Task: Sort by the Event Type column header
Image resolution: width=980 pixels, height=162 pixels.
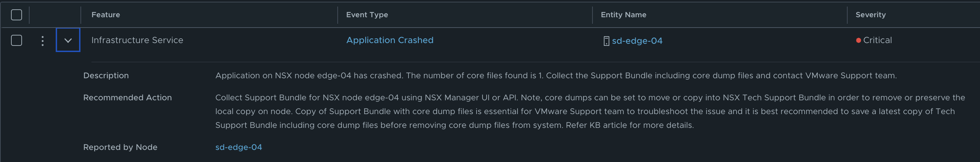Action: click(x=367, y=15)
